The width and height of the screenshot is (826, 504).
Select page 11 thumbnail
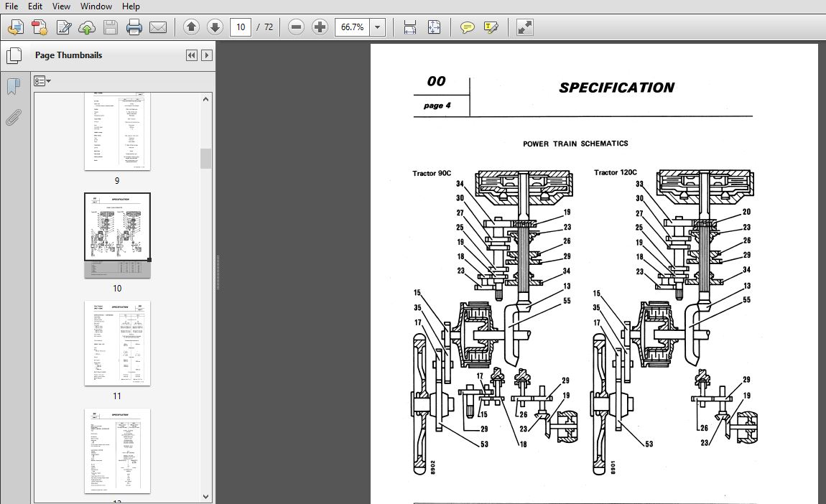point(118,343)
